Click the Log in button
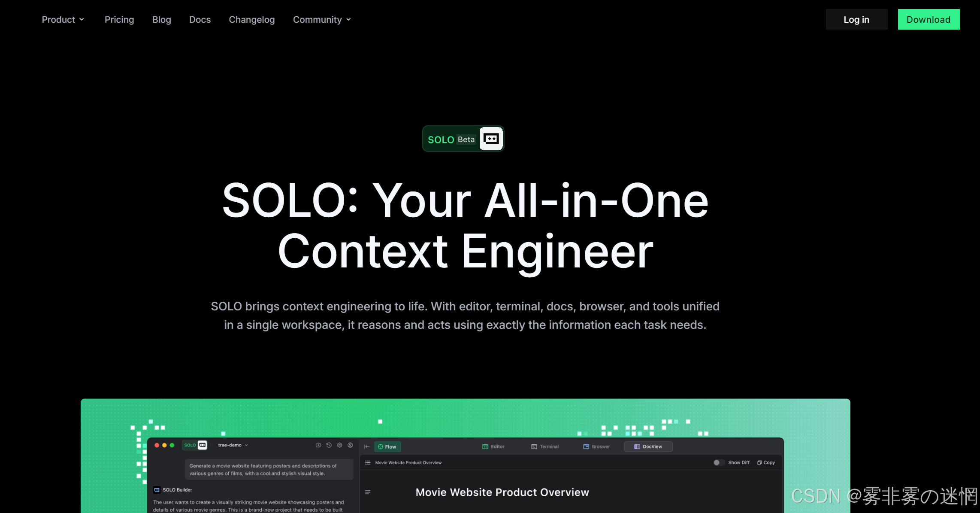 point(856,19)
